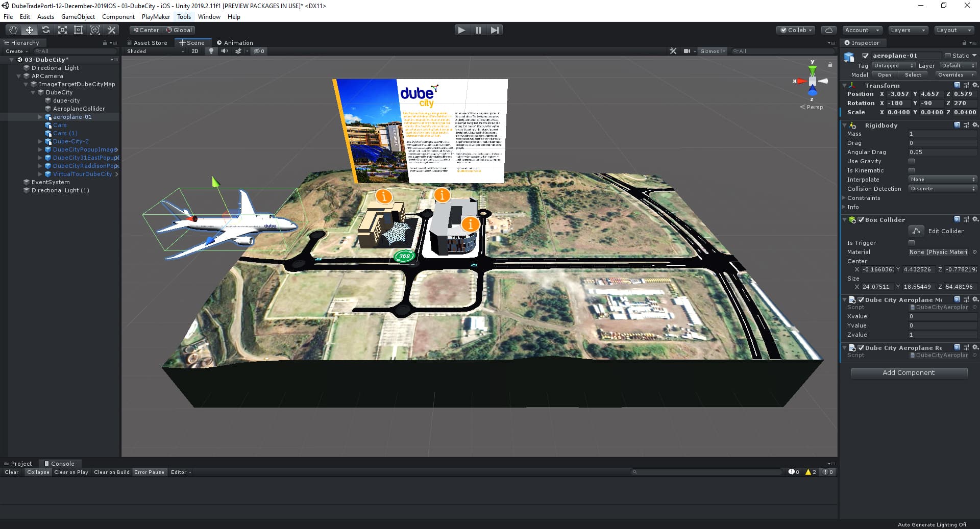Toggle Error Pause in Console
Image resolution: width=980 pixels, height=529 pixels.
pos(149,472)
